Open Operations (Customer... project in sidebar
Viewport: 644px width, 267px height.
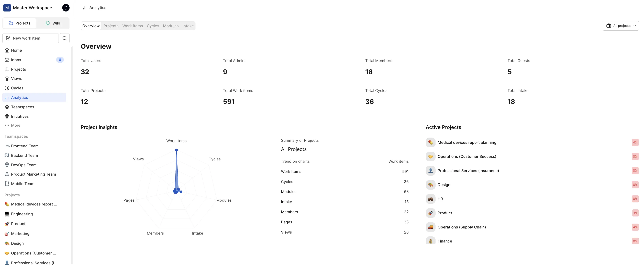tap(34, 253)
